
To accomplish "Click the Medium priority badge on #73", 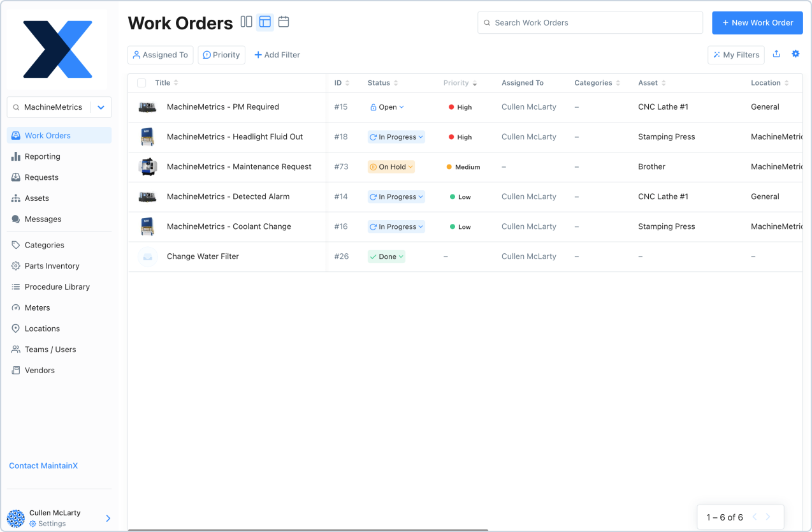I will click(463, 167).
